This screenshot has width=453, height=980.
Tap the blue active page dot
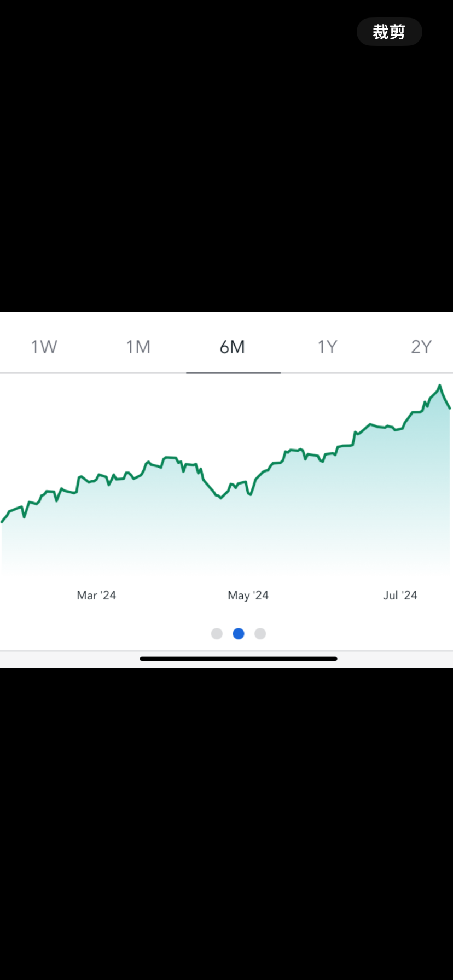(x=239, y=633)
